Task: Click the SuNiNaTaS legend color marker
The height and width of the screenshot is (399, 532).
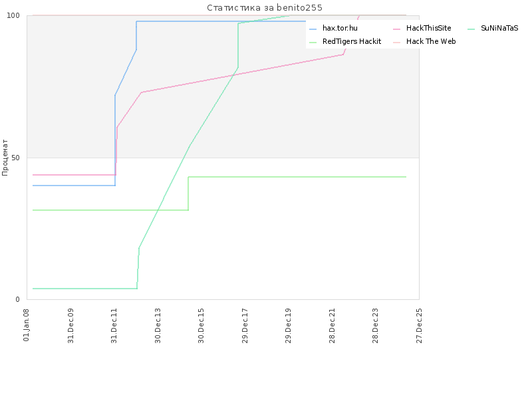Action: point(471,29)
